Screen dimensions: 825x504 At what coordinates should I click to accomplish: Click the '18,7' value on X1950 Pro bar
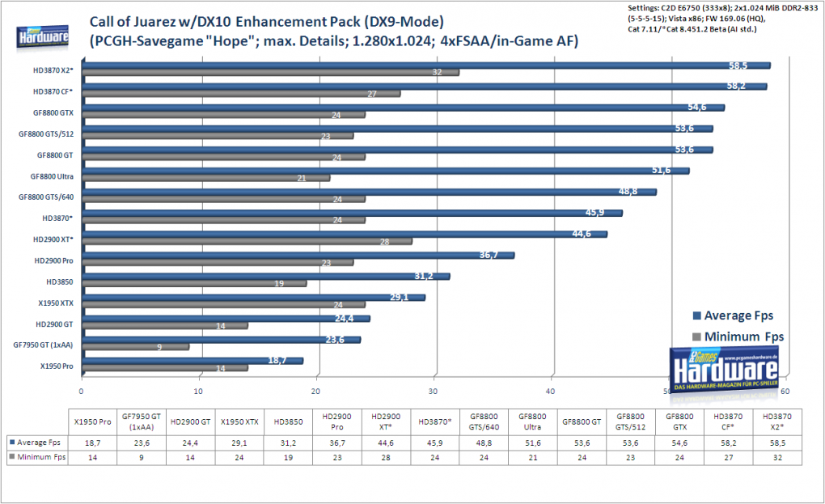point(277,360)
